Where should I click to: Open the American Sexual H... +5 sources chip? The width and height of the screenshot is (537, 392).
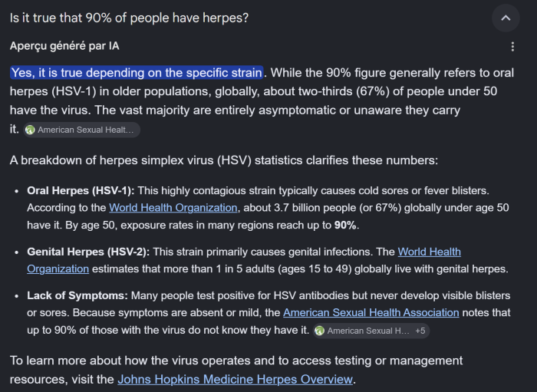[x=371, y=331]
